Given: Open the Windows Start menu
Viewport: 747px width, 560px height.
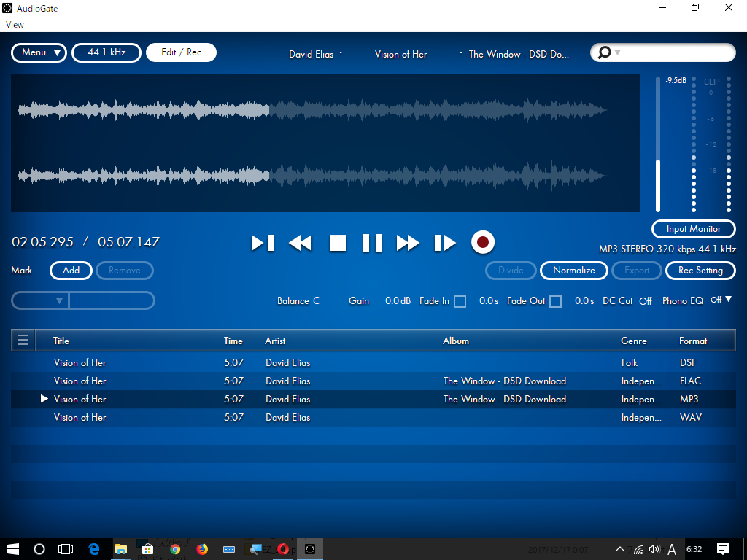Looking at the screenshot, I should coord(13,549).
